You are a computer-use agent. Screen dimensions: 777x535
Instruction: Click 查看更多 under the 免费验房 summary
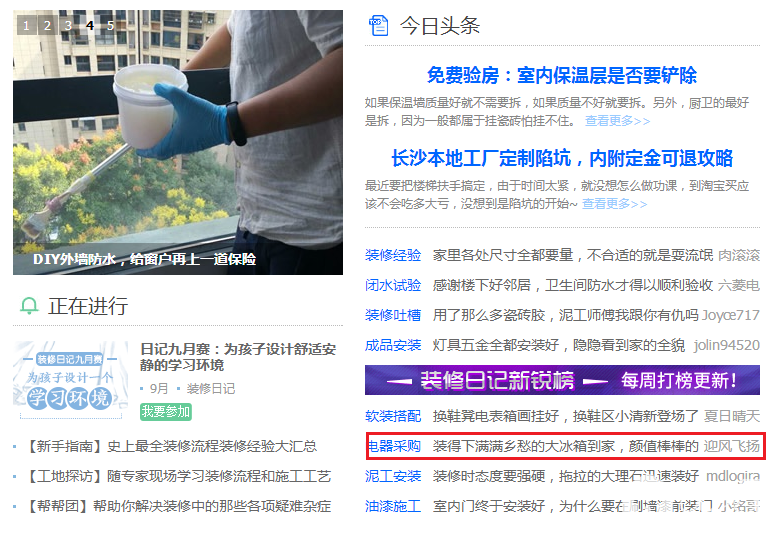coord(617,121)
